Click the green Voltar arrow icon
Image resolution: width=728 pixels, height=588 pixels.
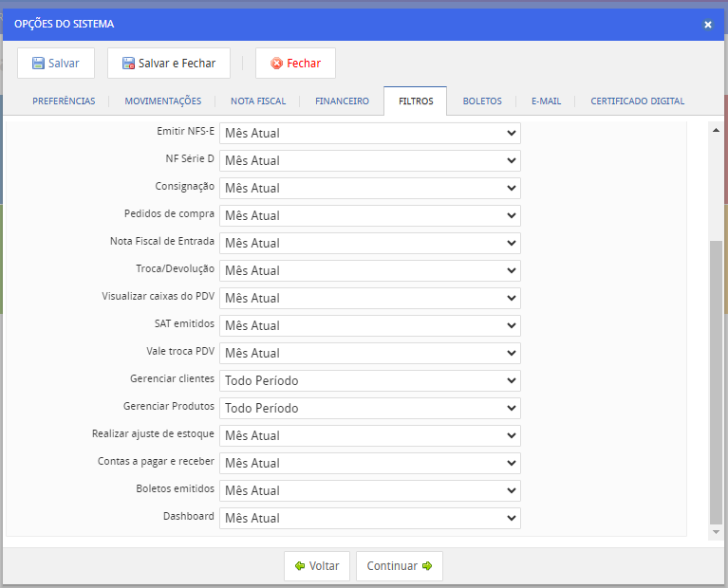click(300, 566)
